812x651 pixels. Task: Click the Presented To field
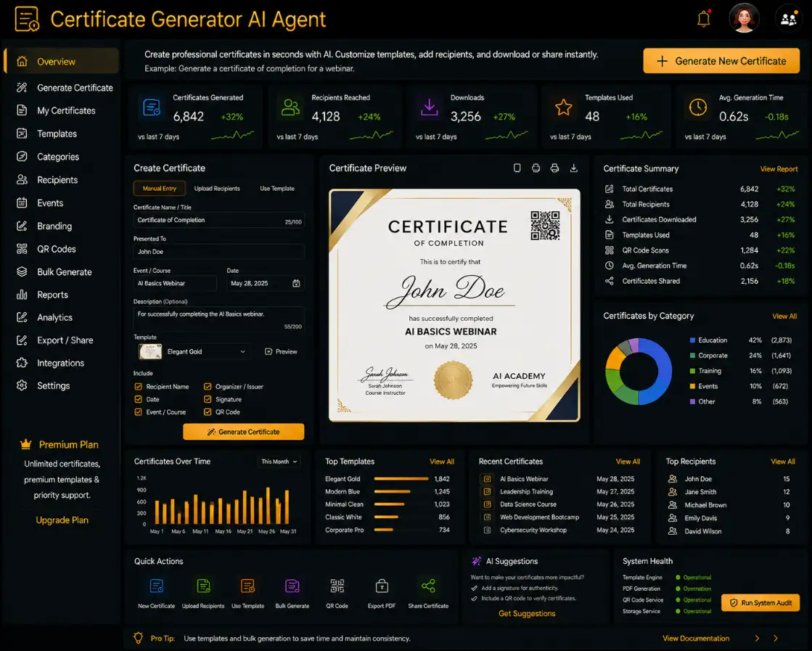pyautogui.click(x=218, y=252)
